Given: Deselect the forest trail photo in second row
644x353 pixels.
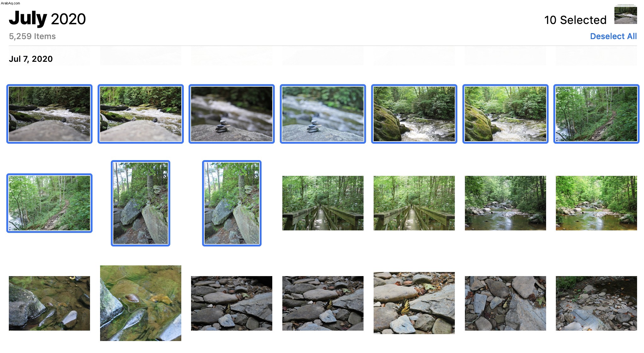Looking at the screenshot, I should 49,203.
